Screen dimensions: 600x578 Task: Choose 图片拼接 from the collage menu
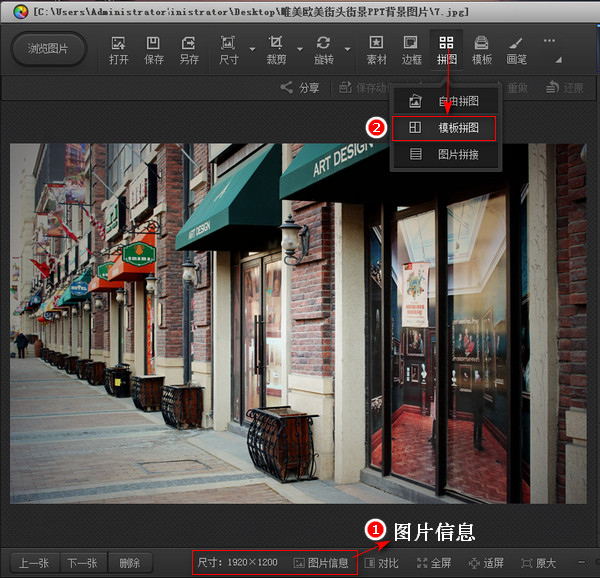tap(443, 155)
